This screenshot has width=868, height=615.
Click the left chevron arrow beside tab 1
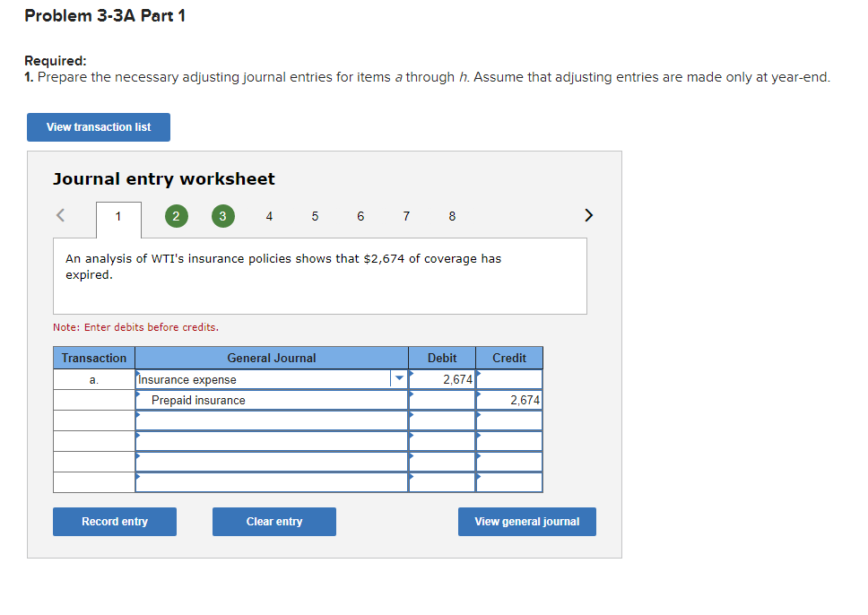pyautogui.click(x=59, y=215)
